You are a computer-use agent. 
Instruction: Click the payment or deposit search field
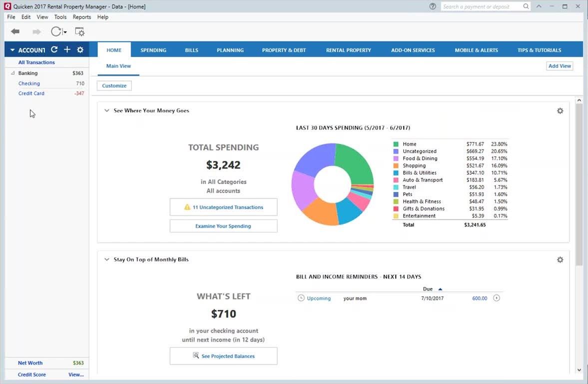pyautogui.click(x=482, y=6)
